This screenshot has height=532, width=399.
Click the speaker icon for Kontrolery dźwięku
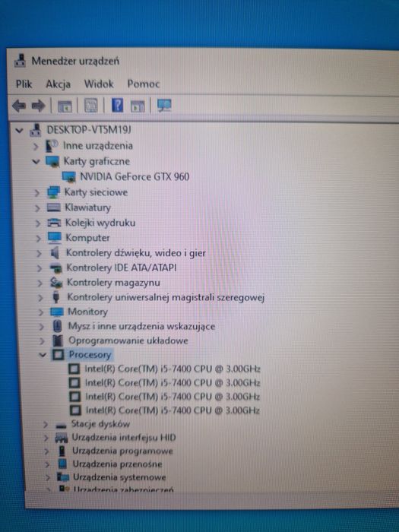tap(55, 253)
